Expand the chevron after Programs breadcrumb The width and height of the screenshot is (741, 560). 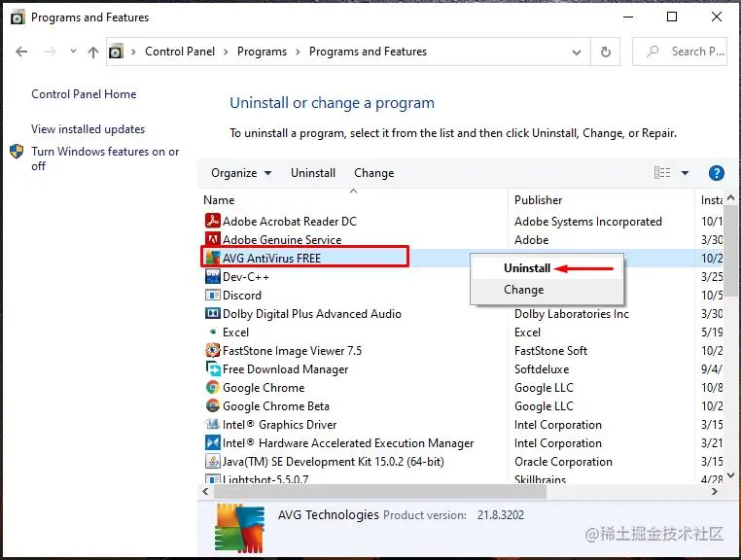(x=298, y=52)
